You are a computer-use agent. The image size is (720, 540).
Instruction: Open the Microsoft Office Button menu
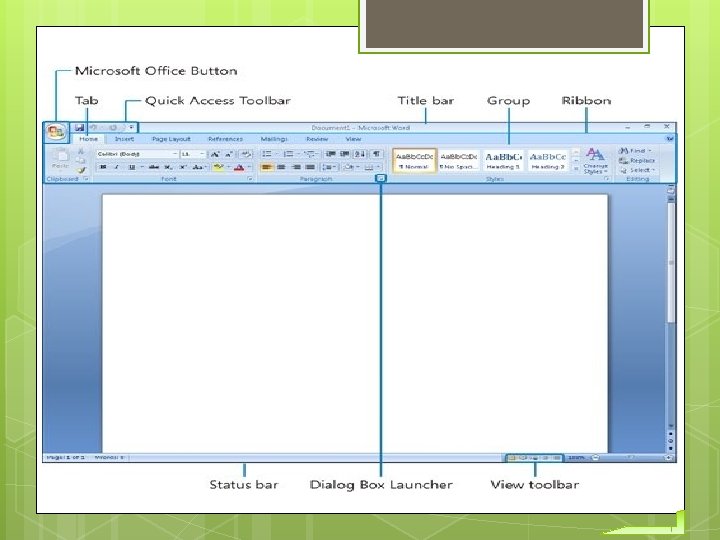pyautogui.click(x=56, y=133)
